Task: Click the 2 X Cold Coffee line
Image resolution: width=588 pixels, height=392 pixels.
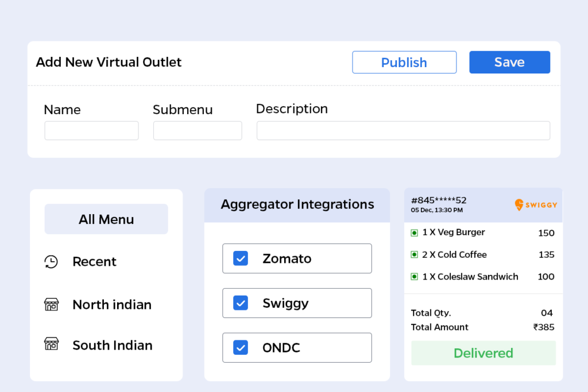Action: click(x=455, y=255)
